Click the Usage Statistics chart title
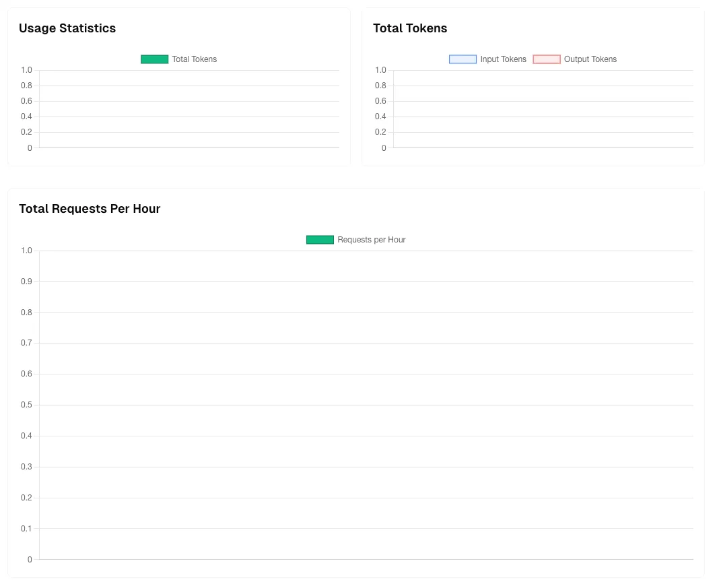The image size is (717, 588). click(x=67, y=28)
